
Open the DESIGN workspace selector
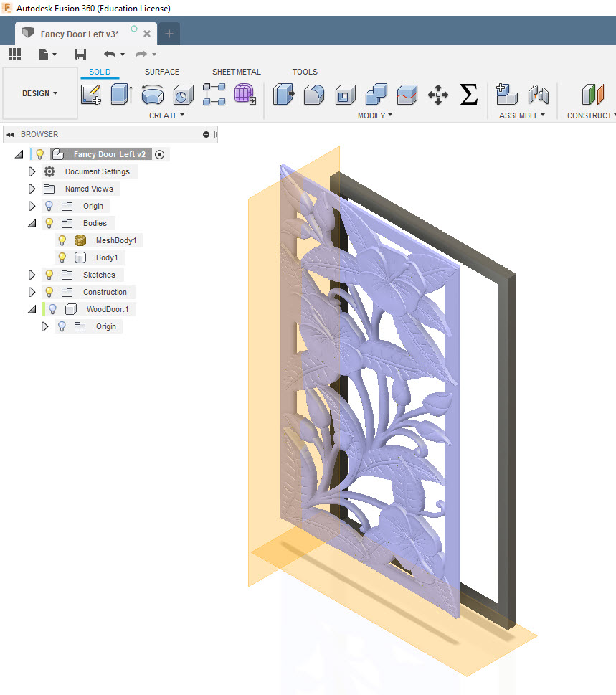pos(39,93)
